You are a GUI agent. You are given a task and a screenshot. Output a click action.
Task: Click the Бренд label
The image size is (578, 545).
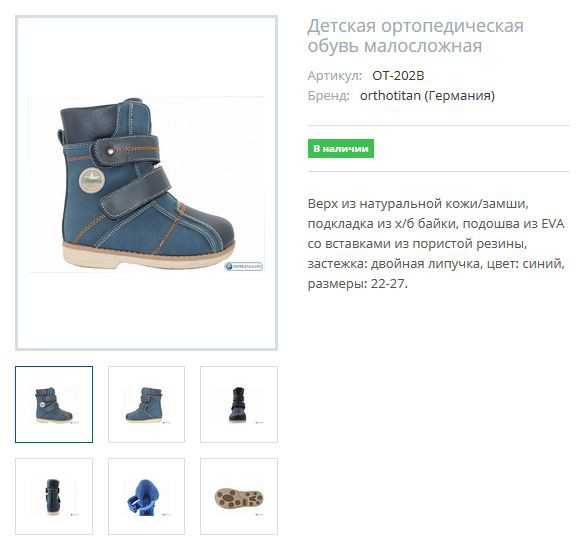328,96
